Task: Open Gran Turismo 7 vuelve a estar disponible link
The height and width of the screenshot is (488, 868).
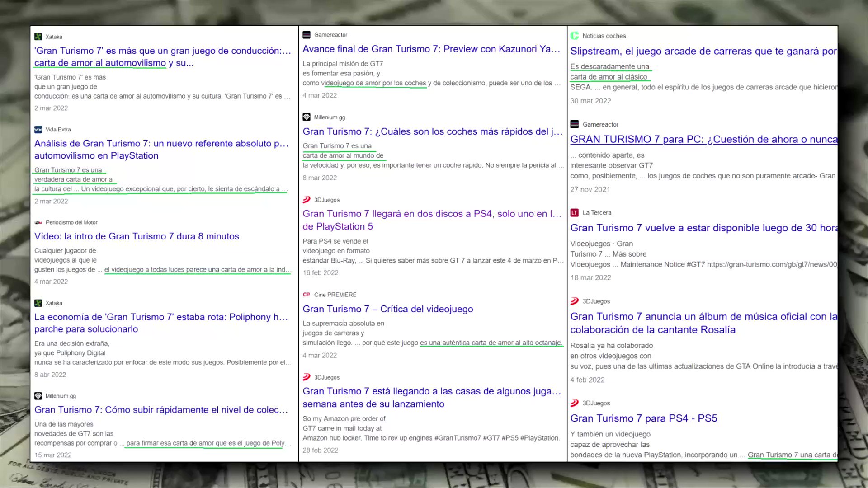Action: pos(703,228)
